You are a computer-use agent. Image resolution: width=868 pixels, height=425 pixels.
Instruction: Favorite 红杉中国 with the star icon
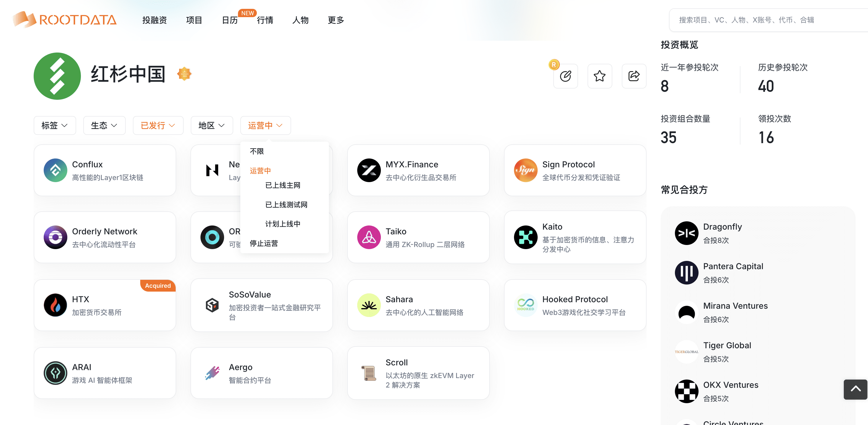599,76
